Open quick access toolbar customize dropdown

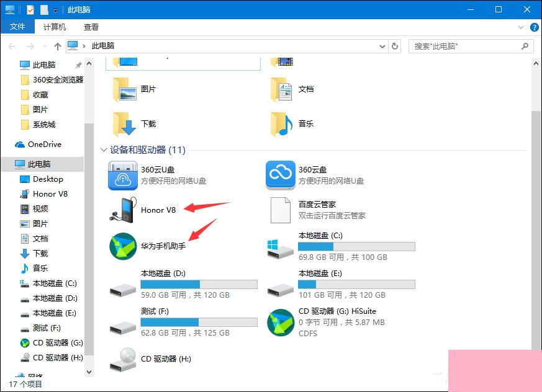click(56, 11)
